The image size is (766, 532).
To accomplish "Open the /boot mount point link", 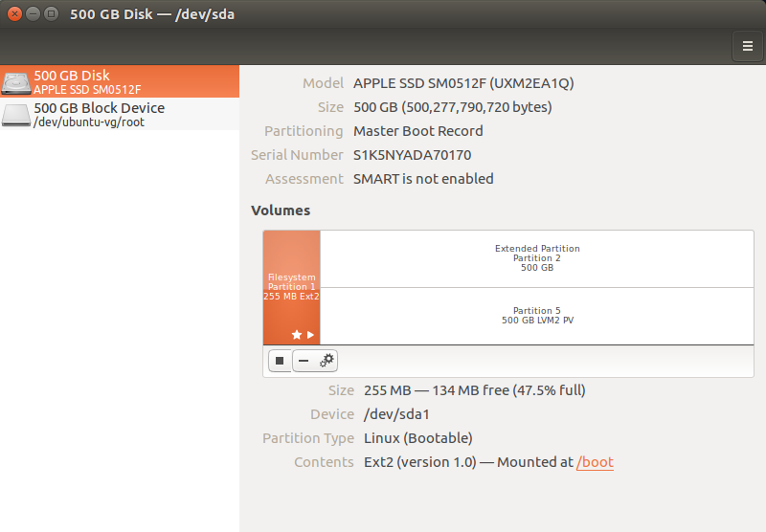I will click(x=595, y=462).
